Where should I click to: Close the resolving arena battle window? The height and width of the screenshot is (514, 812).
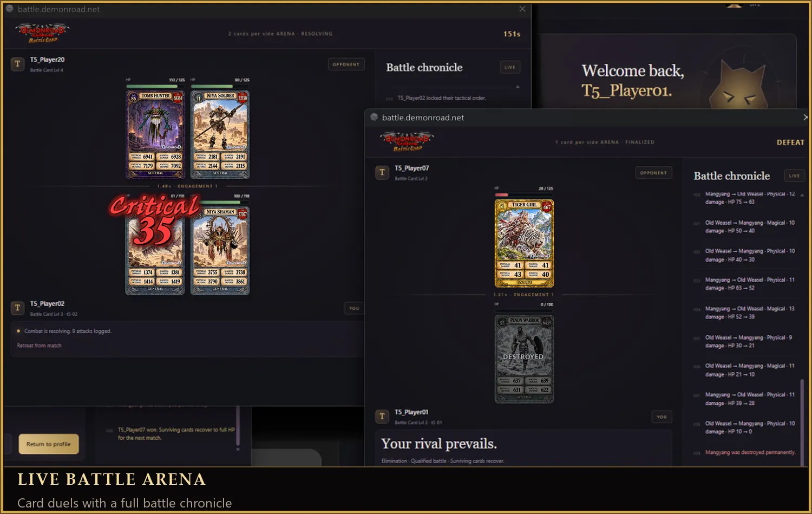pos(522,9)
